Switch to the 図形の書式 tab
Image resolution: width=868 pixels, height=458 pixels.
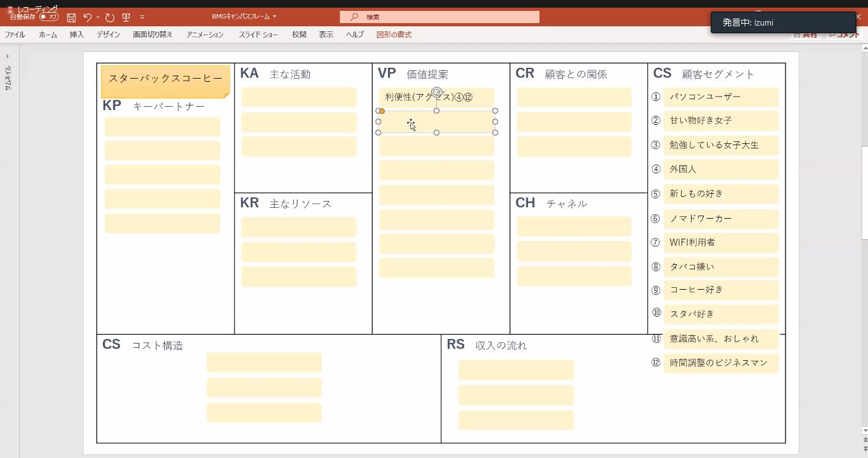394,35
